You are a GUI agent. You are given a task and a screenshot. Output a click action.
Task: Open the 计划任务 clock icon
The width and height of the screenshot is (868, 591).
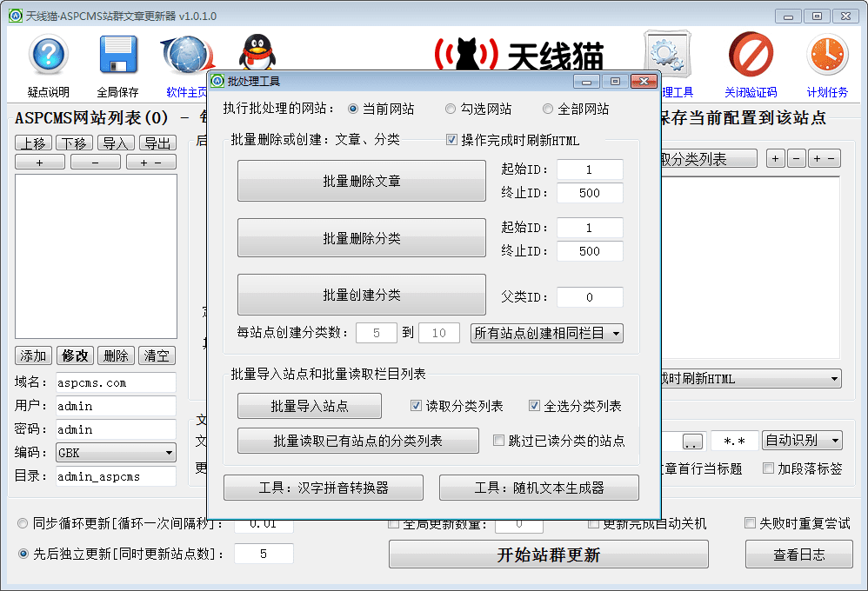tap(827, 54)
